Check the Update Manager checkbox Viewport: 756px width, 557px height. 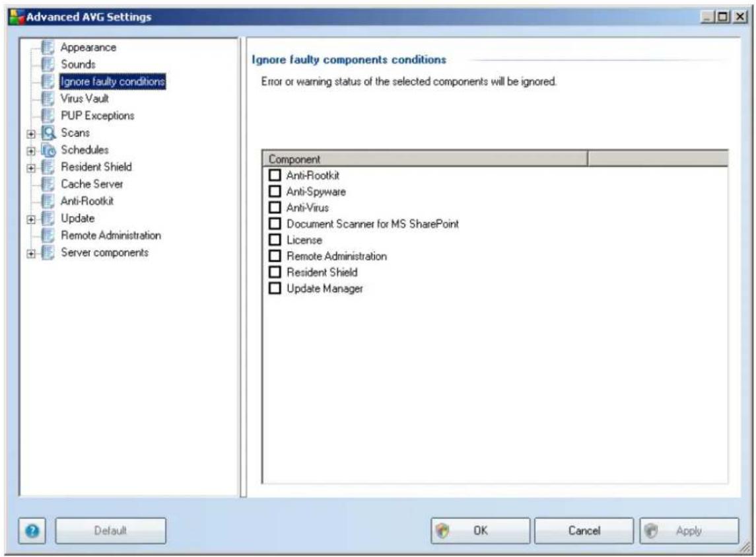coord(275,288)
